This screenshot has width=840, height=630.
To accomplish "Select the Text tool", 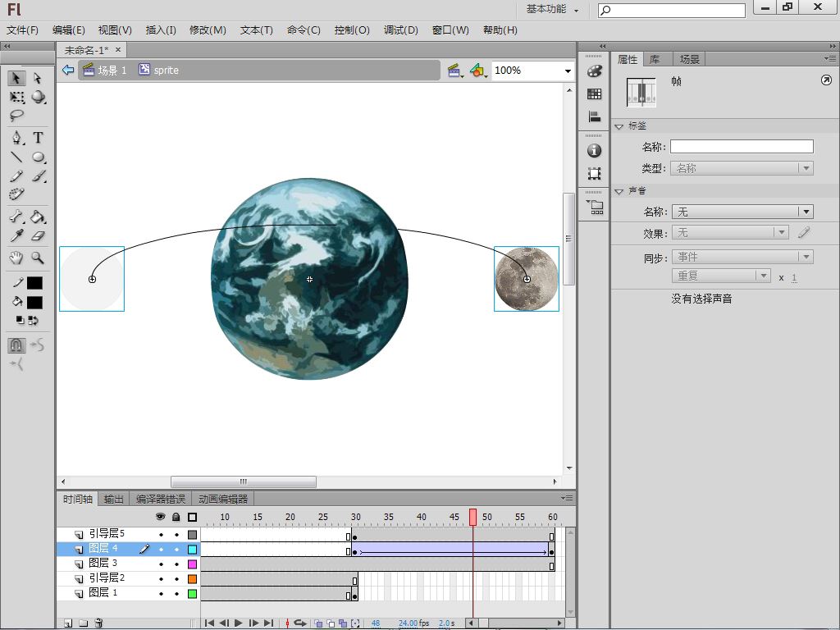I will (38, 138).
